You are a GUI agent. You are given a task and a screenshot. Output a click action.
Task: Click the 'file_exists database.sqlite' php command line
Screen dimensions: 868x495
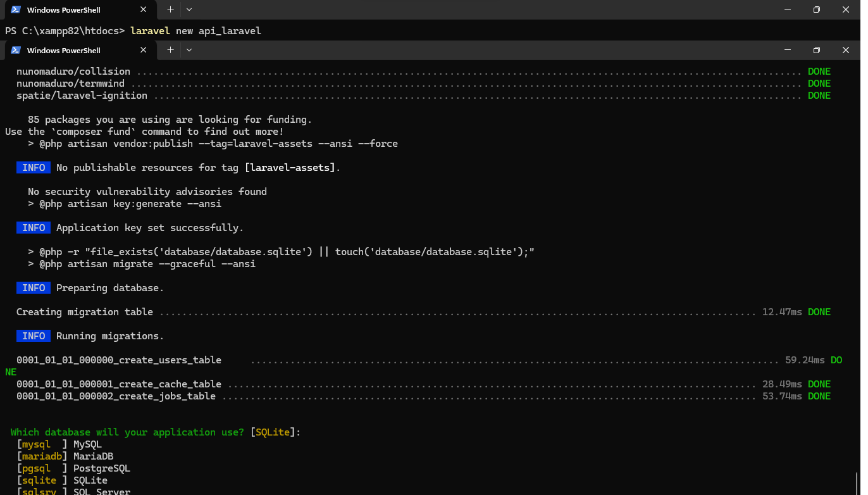tap(282, 252)
